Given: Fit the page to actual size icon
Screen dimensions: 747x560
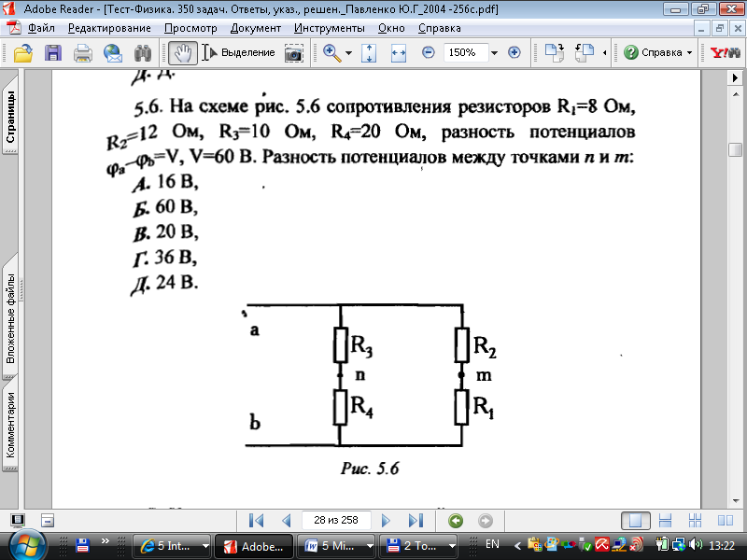Looking at the screenshot, I should coord(369,53).
